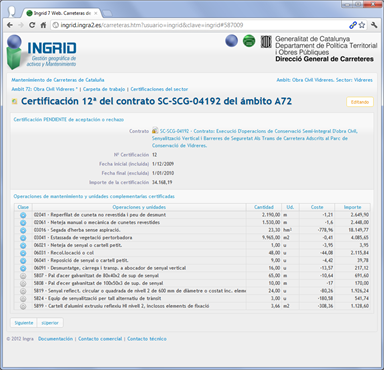Screen dimensions: 384x370
Task: Click the blue class icon for row 02041
Action: [x=23, y=215]
